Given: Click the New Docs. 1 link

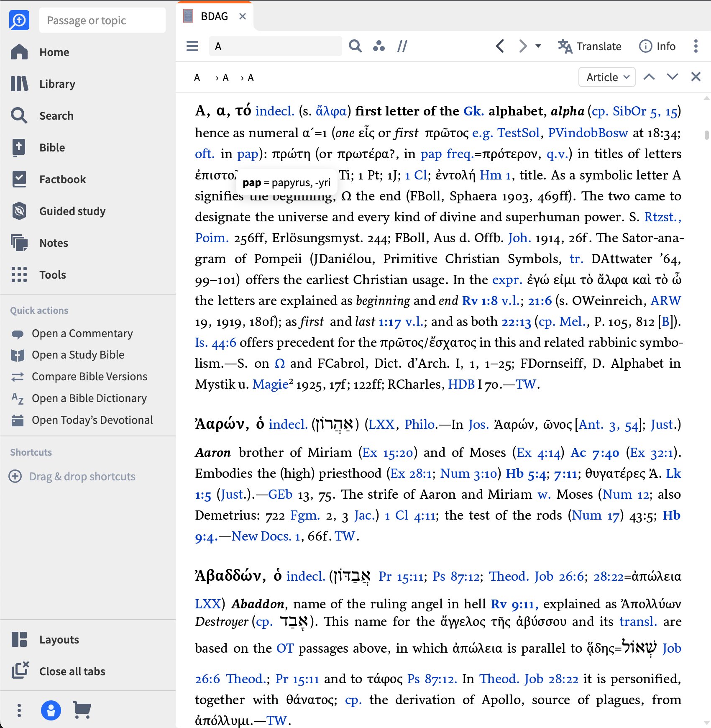Looking at the screenshot, I should (x=266, y=536).
